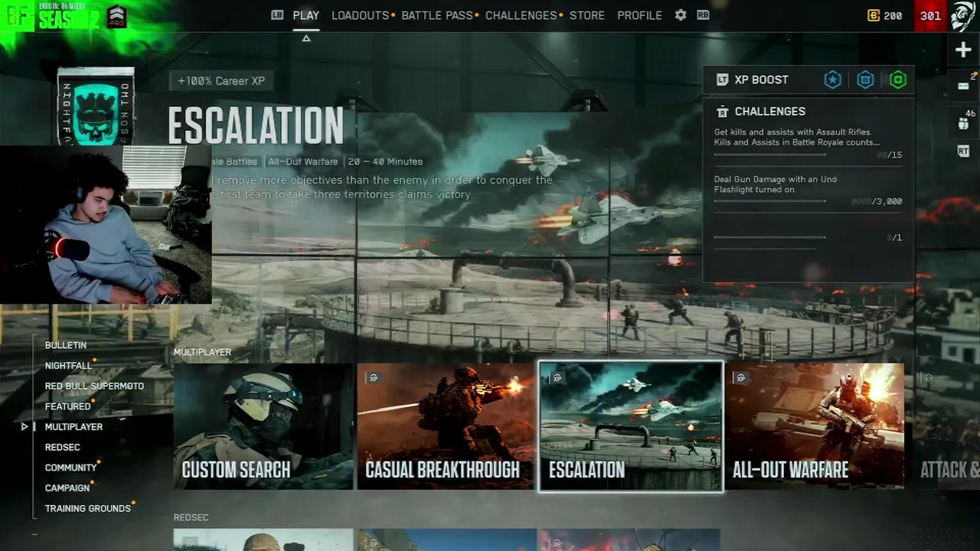The width and height of the screenshot is (980, 551).
Task: Click the RB bumper icon in top bar
Action: pyautogui.click(x=703, y=15)
